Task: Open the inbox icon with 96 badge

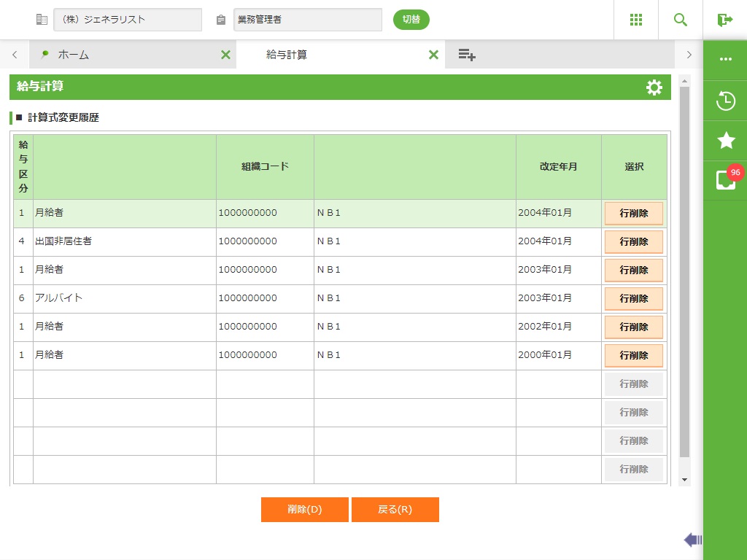Action: point(725,180)
